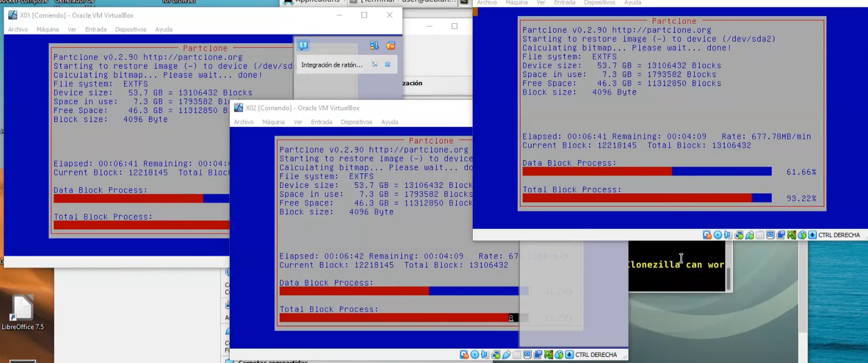Screen dimensions: 868x363
Task: Open Ayuda menu in X01 window
Action: tap(164, 29)
